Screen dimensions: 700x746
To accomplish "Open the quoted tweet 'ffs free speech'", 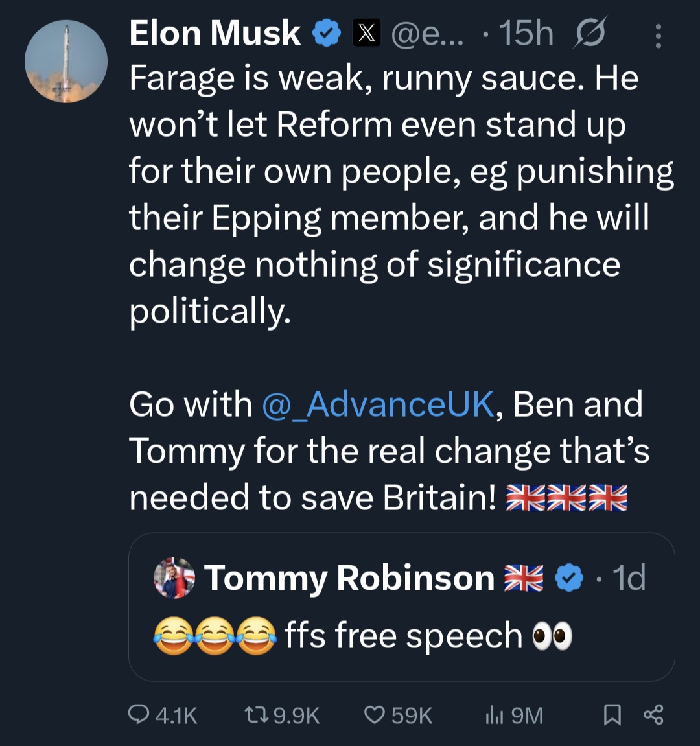I will click(x=402, y=635).
